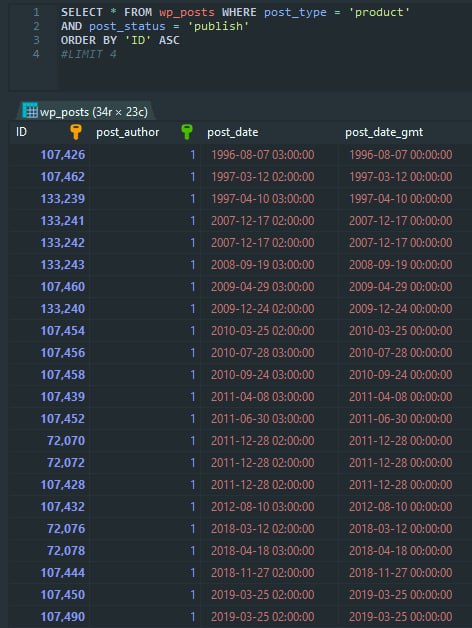Click post_date_gmt 2008-09-19 00:00:00
The width and height of the screenshot is (472, 628).
401,265
